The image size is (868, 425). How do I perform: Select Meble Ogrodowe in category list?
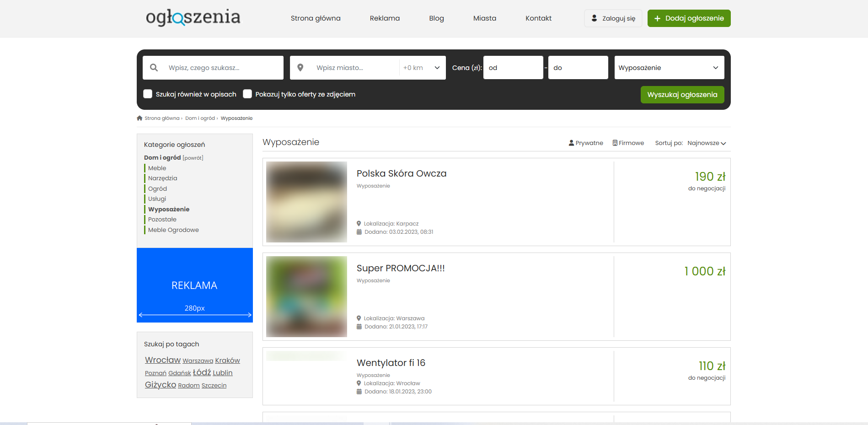(173, 230)
